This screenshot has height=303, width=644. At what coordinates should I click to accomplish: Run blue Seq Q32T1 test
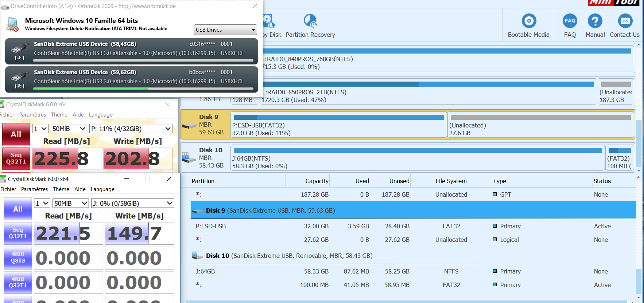pyautogui.click(x=18, y=233)
